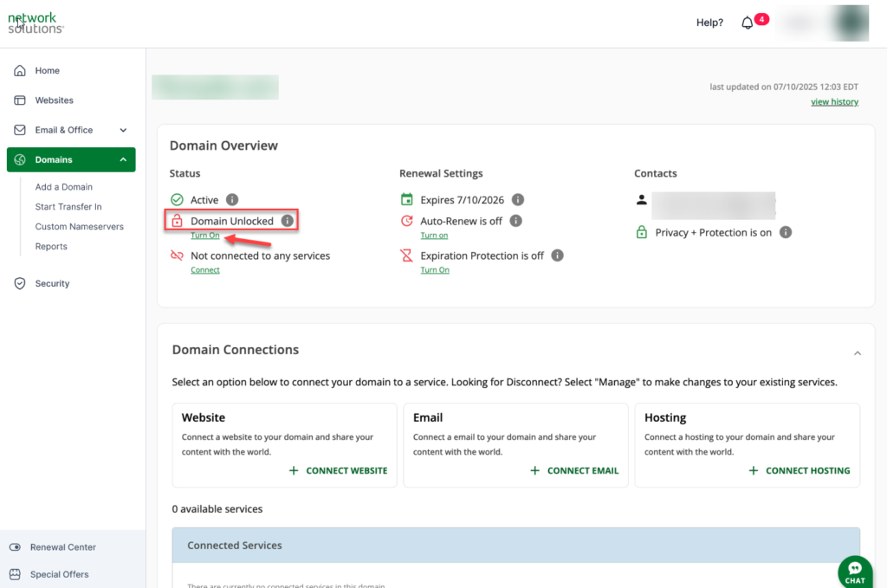Screen dimensions: 887x588
Task: Go to Security in the sidebar
Action: click(52, 283)
